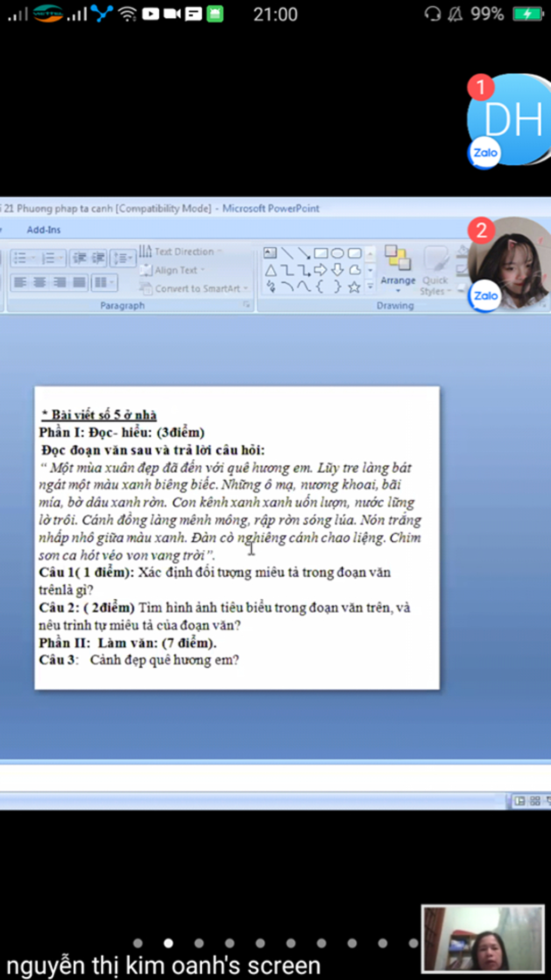Toggle Numbering list formatting

pyautogui.click(x=48, y=258)
